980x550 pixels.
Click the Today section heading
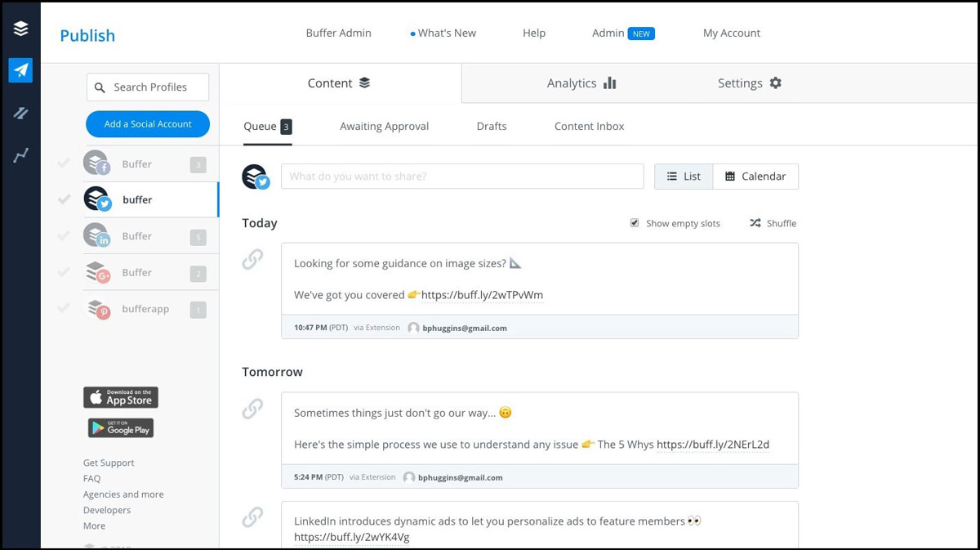[x=260, y=223]
